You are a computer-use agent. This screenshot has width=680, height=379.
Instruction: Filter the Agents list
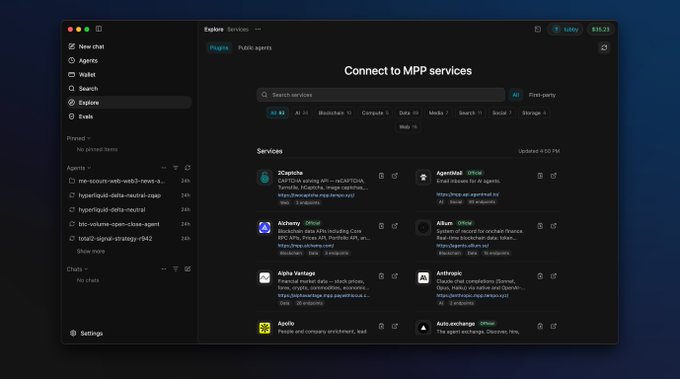[176, 168]
